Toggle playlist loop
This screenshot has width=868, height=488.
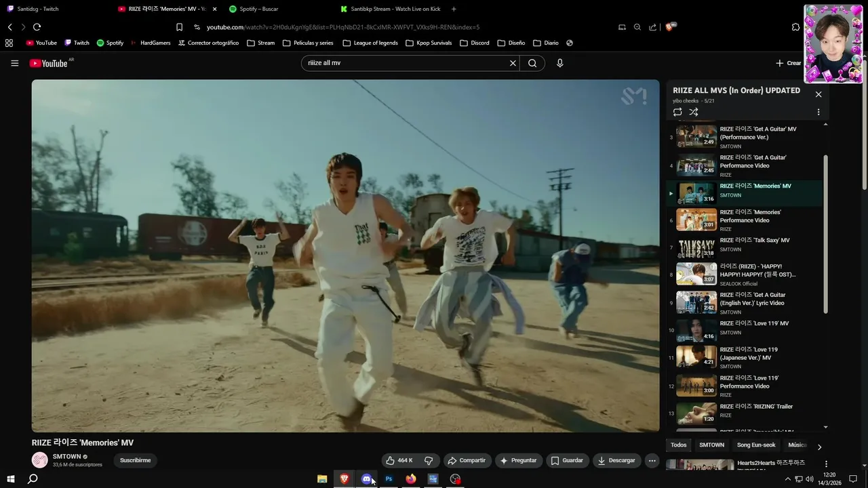coord(677,112)
